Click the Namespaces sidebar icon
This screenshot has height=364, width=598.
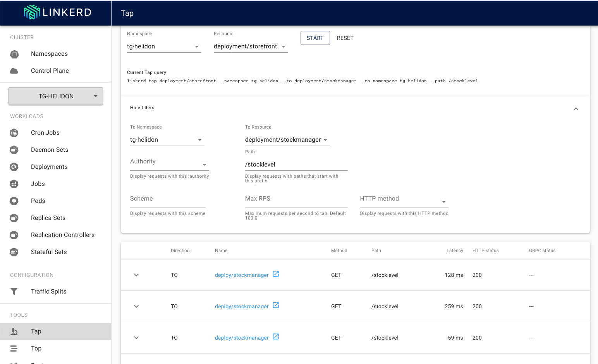[x=14, y=54]
